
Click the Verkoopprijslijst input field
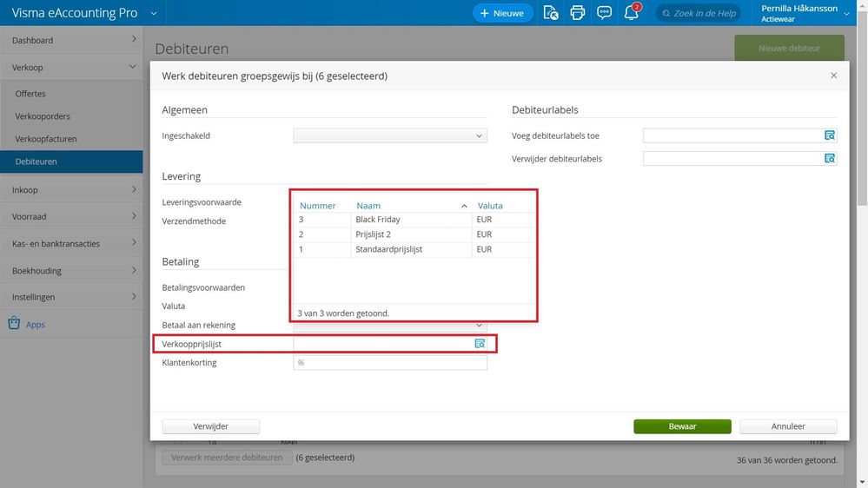point(383,344)
